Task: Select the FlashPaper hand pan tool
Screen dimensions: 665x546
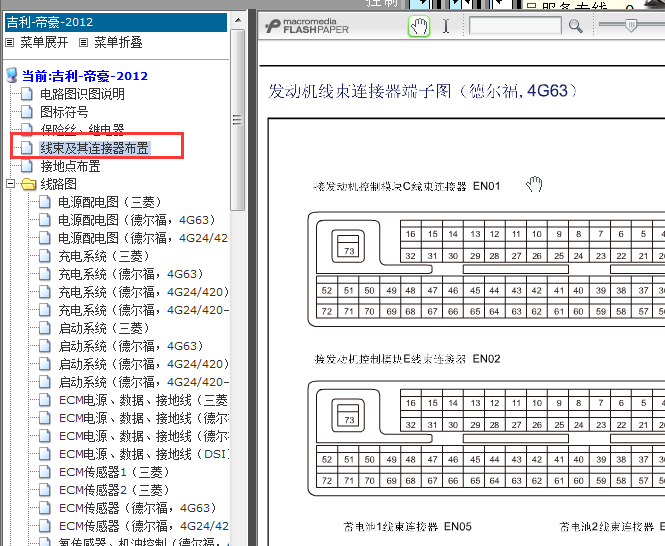Action: [419, 26]
